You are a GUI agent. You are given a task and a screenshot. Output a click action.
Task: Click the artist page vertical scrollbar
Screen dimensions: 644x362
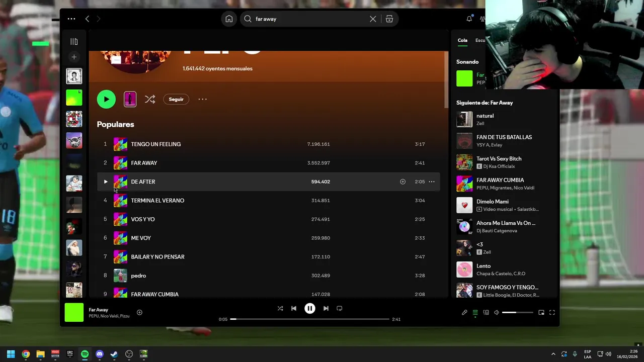[x=446, y=79]
